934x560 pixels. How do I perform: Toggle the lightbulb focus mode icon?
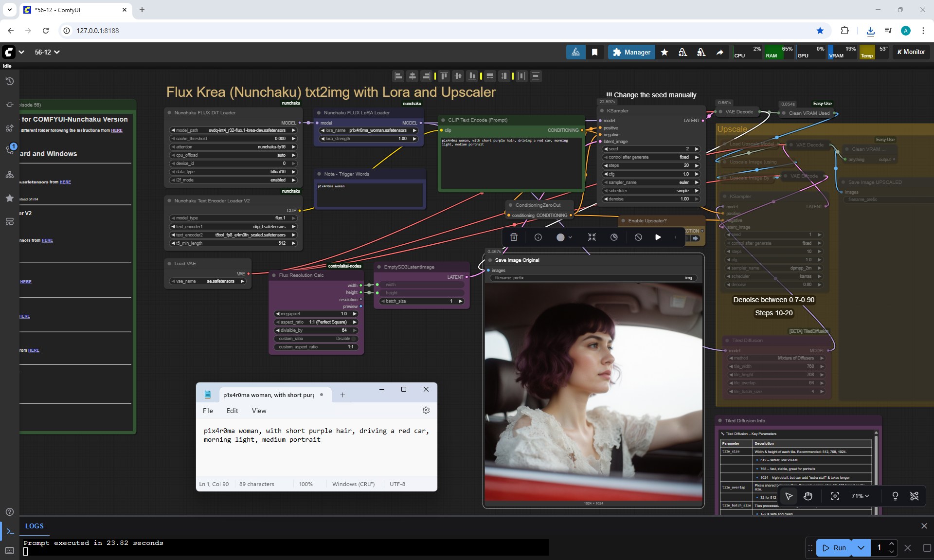(895, 496)
